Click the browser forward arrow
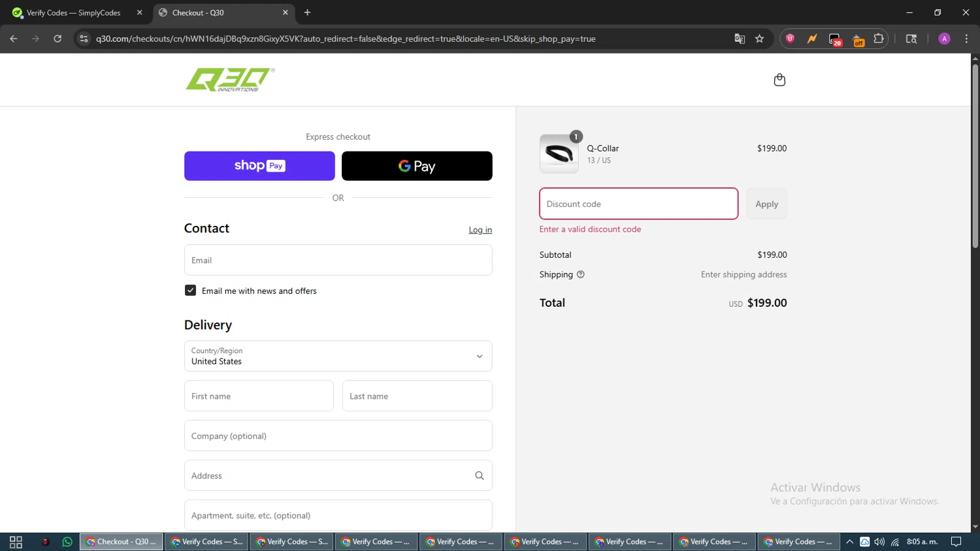Viewport: 980px width, 551px height. click(x=35, y=39)
